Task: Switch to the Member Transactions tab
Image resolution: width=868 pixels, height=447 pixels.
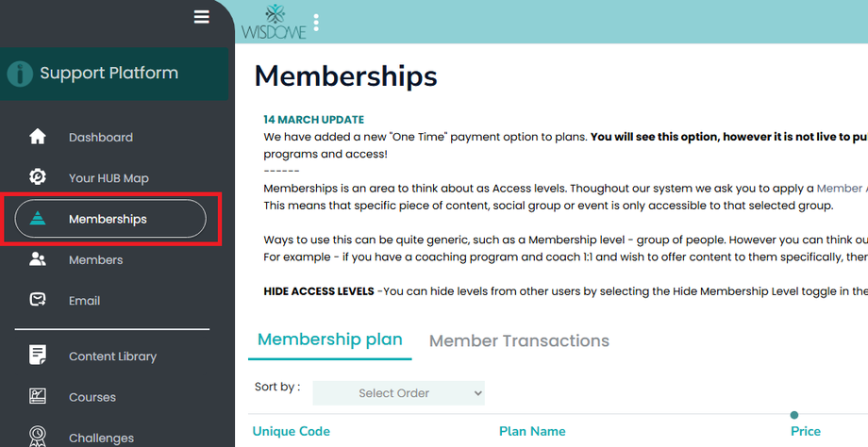Action: [519, 341]
